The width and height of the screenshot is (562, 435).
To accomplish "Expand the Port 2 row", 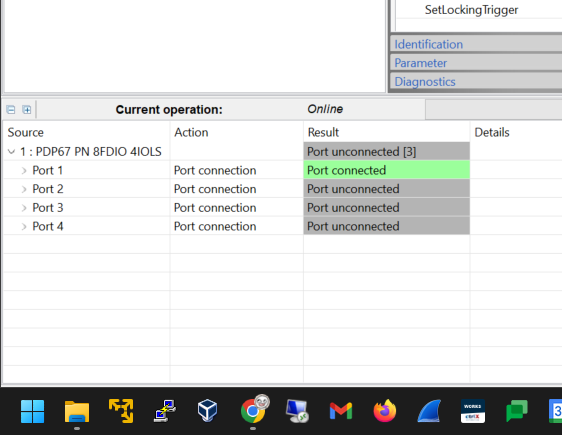I will pos(24,189).
